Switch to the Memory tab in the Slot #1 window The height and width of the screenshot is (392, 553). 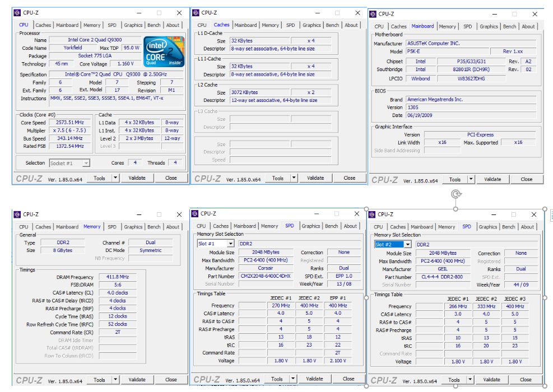pyautogui.click(x=269, y=226)
